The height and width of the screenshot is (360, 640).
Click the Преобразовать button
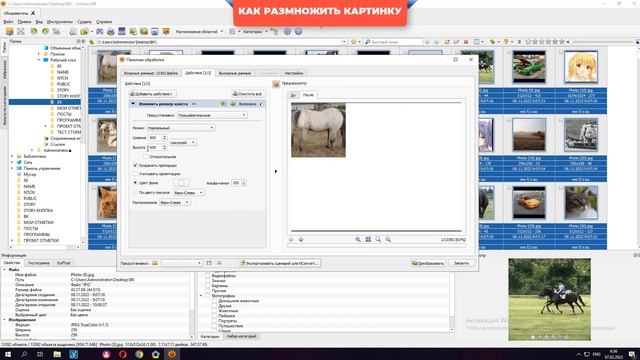[428, 263]
